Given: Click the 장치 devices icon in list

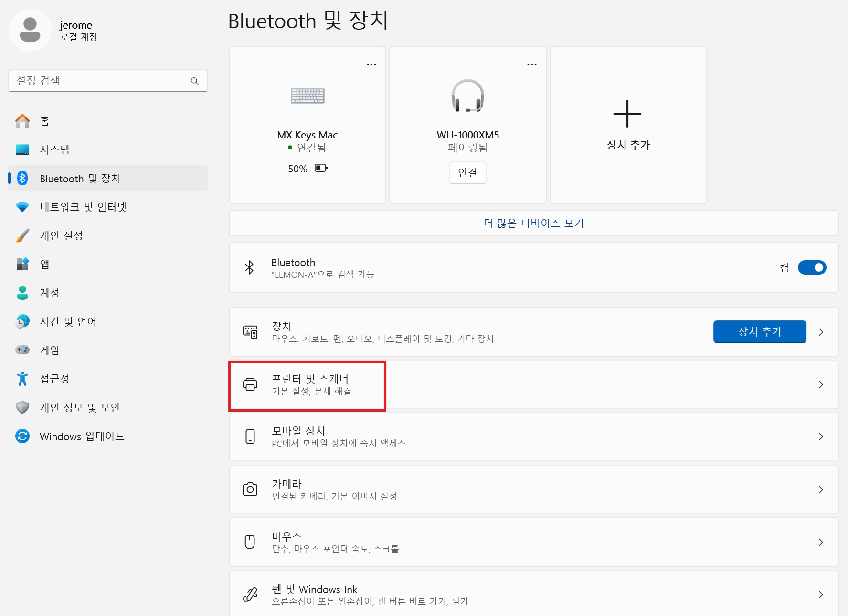Looking at the screenshot, I should tap(250, 332).
